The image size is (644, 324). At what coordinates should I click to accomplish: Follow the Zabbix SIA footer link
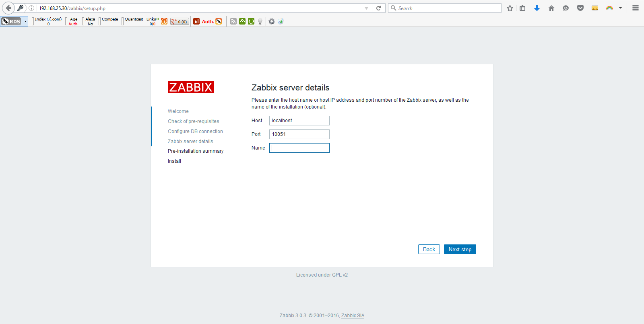pos(353,316)
